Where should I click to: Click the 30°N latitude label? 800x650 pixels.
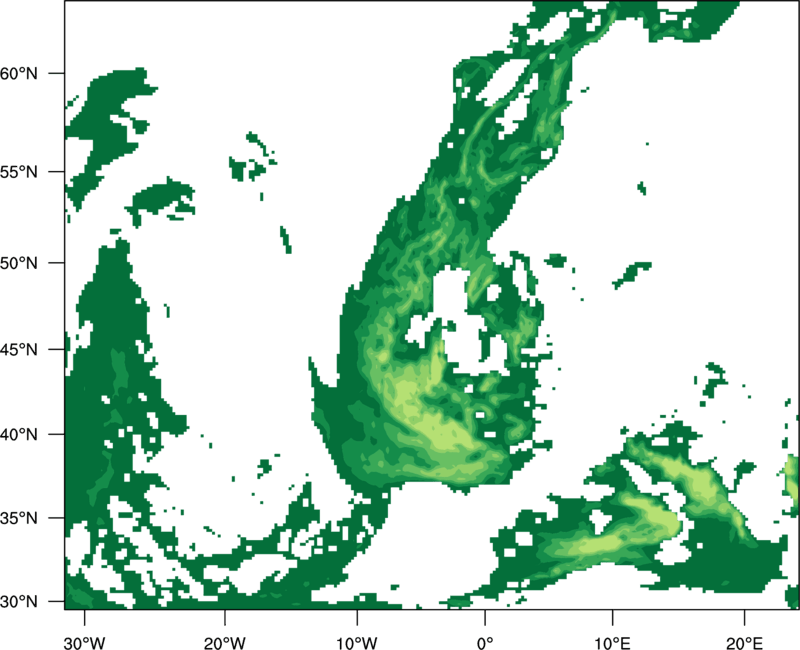pyautogui.click(x=19, y=602)
